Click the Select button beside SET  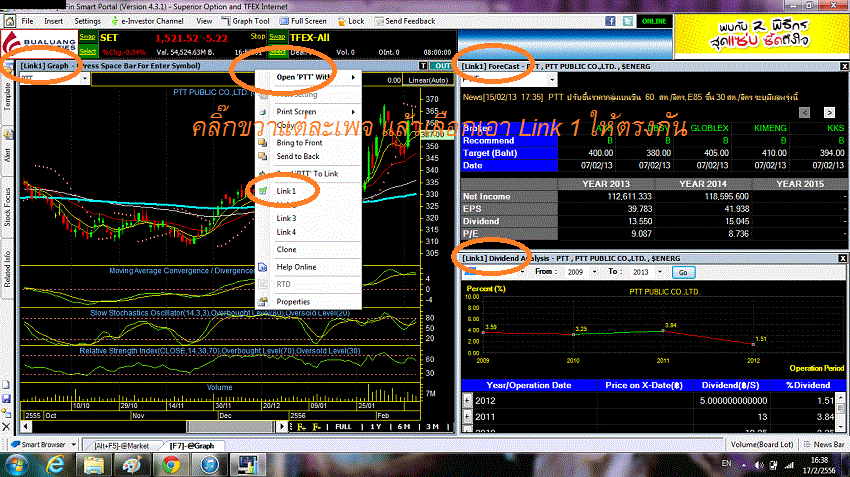[x=87, y=51]
